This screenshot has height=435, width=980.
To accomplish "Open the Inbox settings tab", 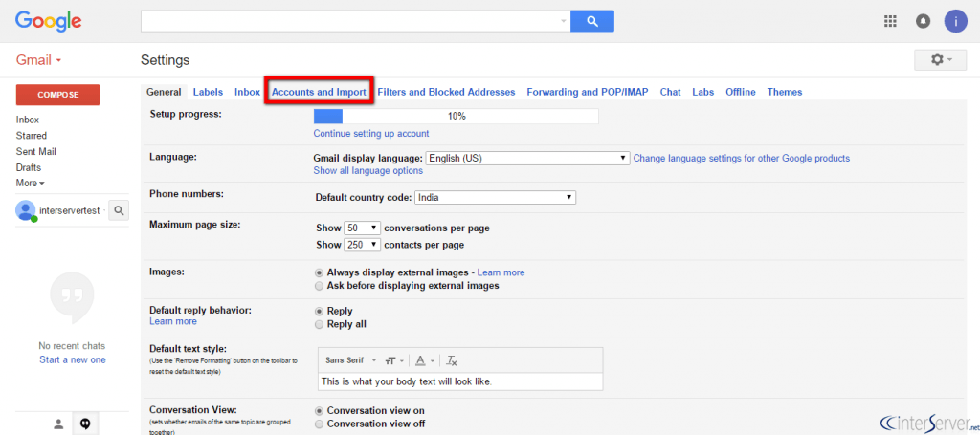I will (248, 92).
